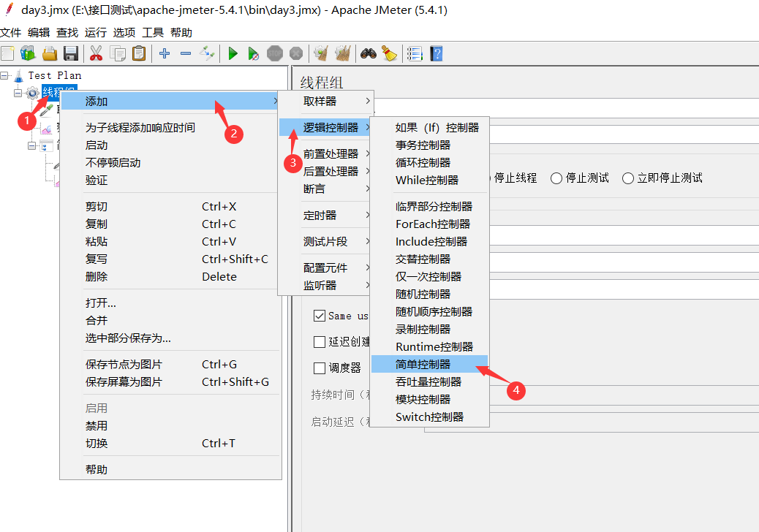Collapse all nodes with minus icon

(186, 53)
